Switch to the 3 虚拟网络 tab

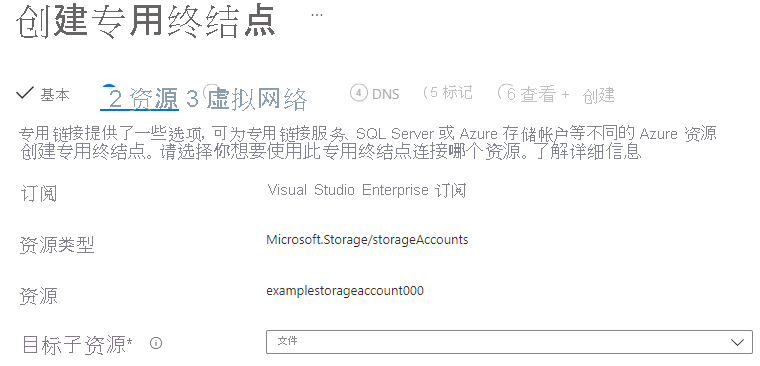pos(247,99)
